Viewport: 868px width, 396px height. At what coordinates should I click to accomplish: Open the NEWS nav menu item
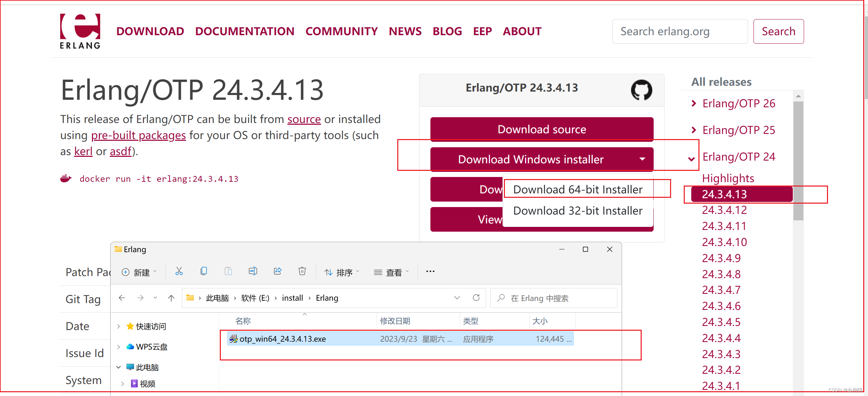[x=405, y=31]
